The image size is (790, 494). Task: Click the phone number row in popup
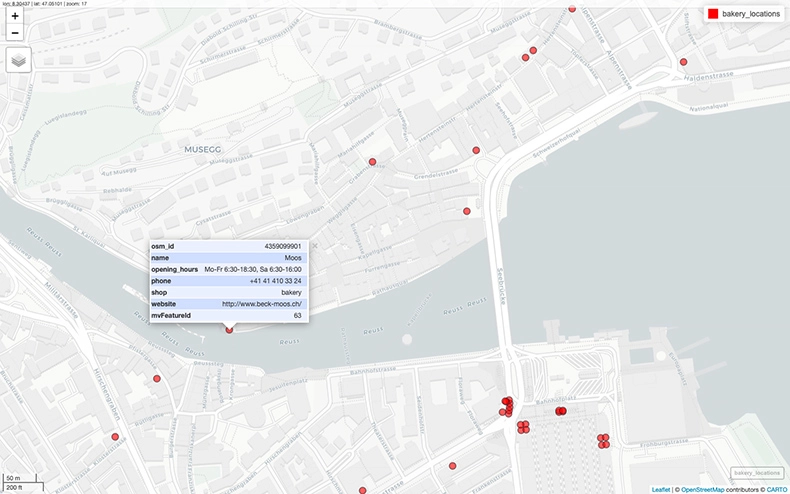[226, 281]
